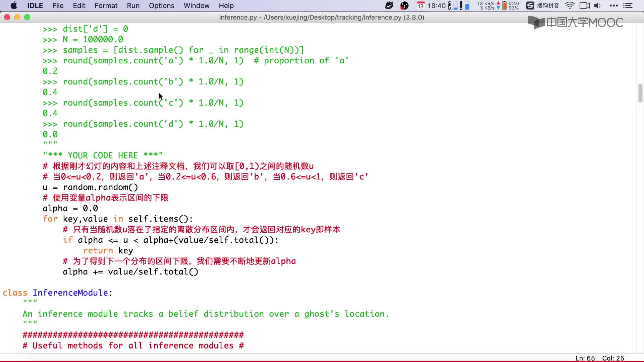Click the vertical scrollbar thumb
This screenshot has height=362, width=644.
[x=640, y=93]
